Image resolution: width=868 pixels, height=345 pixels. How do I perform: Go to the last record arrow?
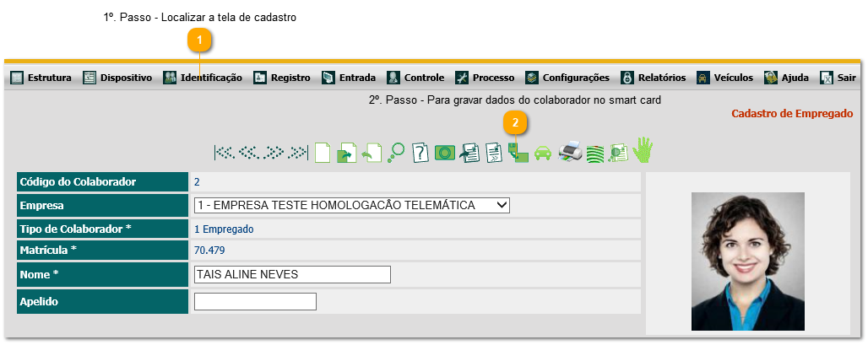pos(299,153)
